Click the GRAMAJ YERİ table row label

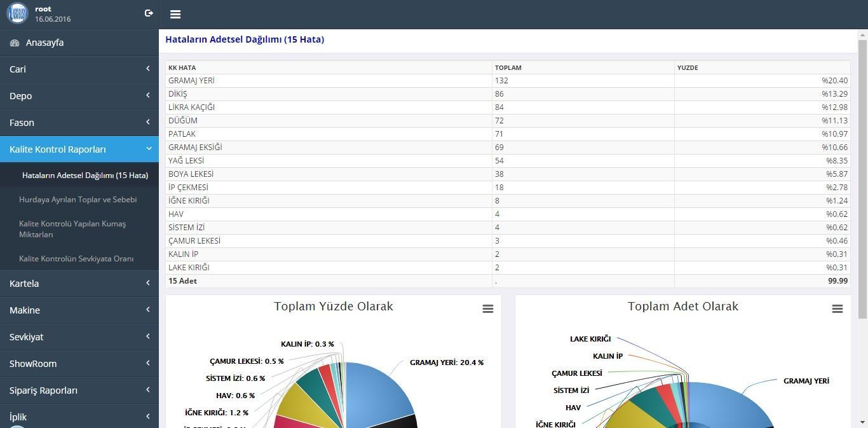coord(191,81)
